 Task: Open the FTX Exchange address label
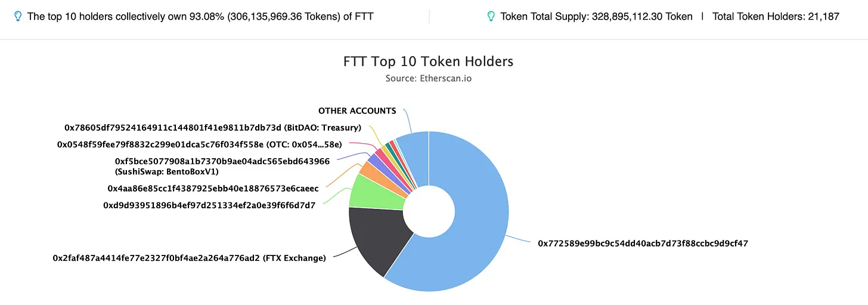pos(190,258)
